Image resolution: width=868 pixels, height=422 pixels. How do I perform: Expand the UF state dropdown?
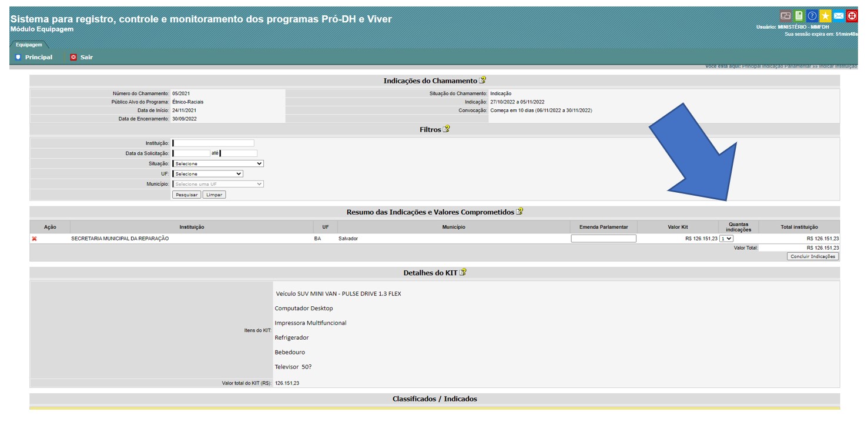point(208,174)
